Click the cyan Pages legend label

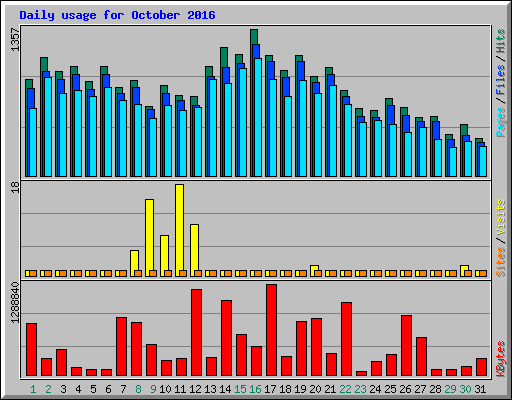(x=501, y=122)
